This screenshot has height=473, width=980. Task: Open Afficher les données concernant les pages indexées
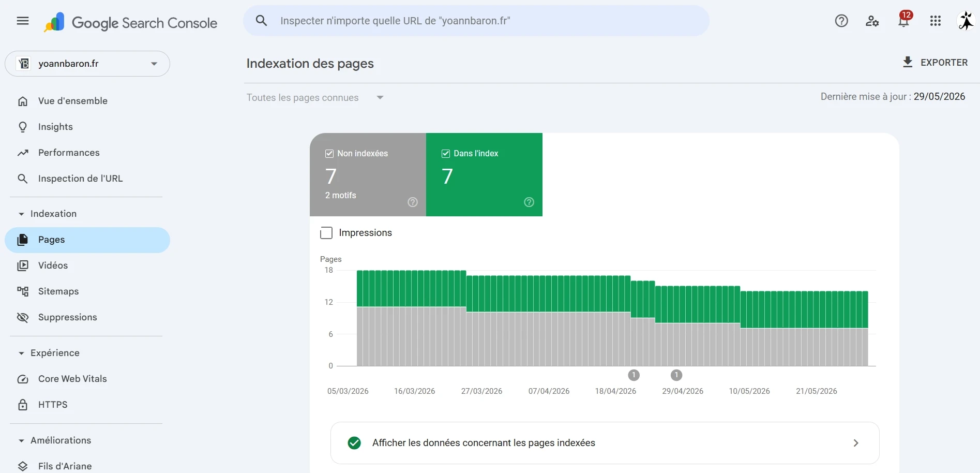[x=605, y=443]
